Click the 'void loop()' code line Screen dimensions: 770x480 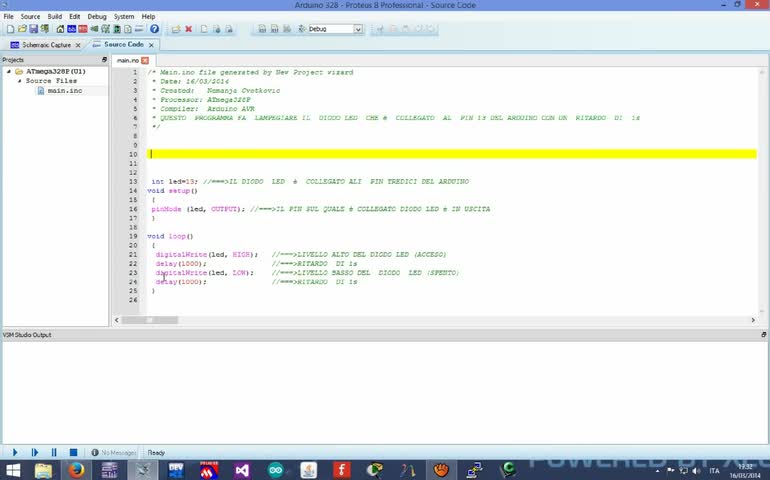click(x=170, y=236)
